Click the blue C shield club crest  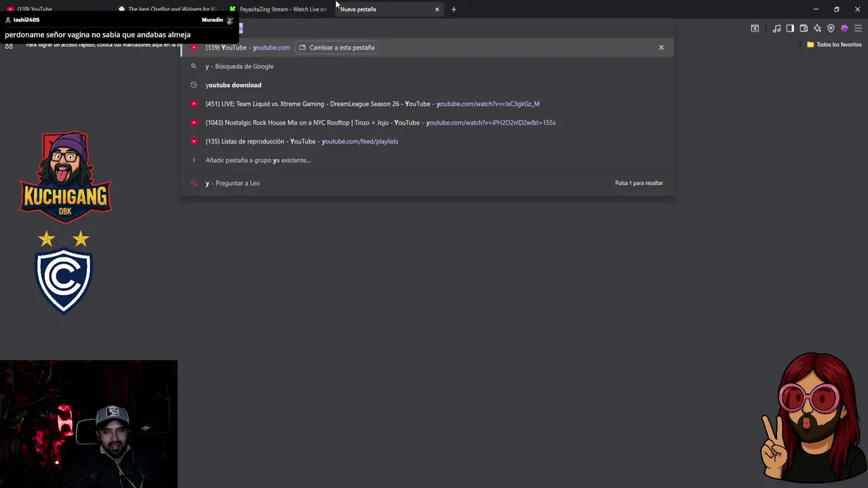pos(64,281)
